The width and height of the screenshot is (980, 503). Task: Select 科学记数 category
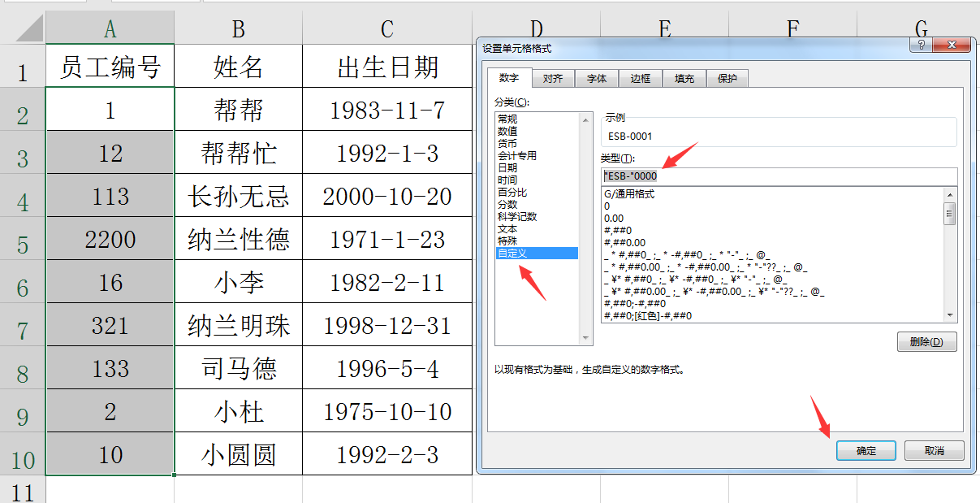pos(537,217)
